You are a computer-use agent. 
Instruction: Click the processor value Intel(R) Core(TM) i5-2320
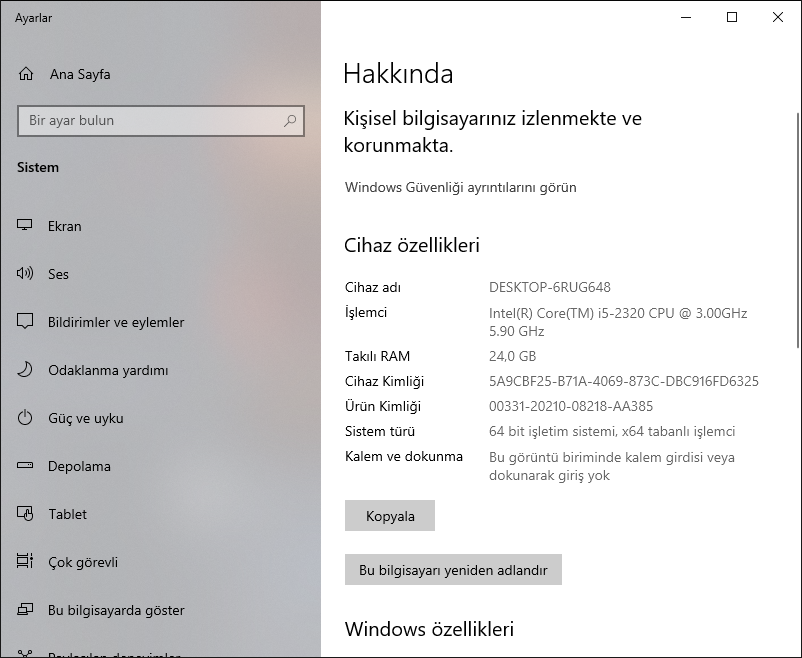[618, 322]
